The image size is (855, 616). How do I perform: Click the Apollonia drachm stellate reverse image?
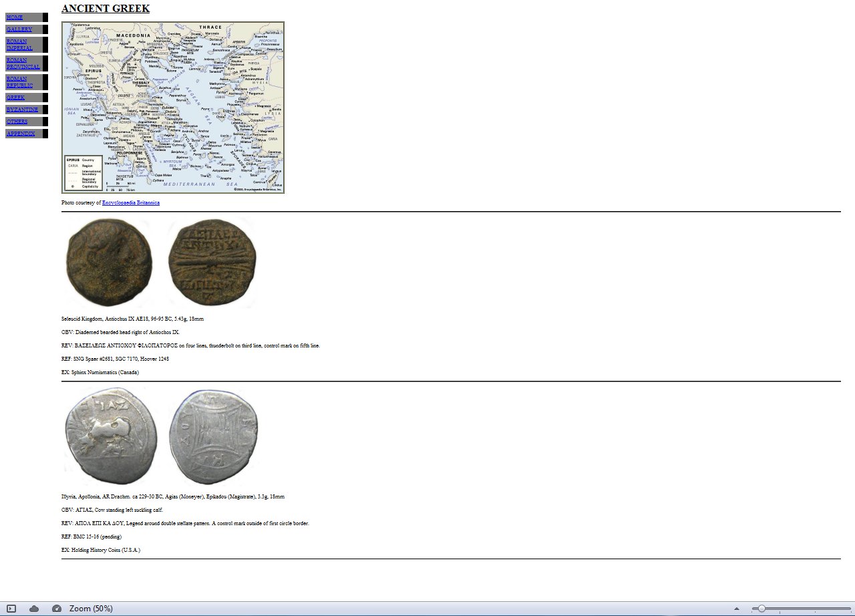click(x=213, y=436)
